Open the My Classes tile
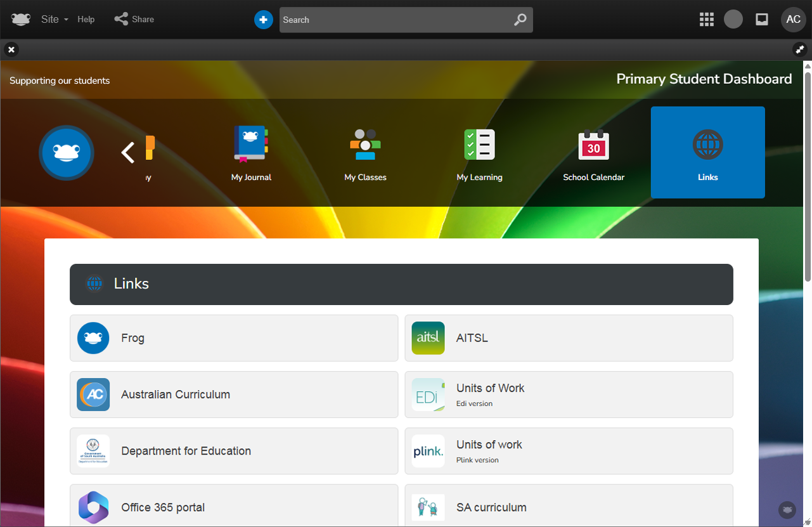812x527 pixels. [365, 153]
